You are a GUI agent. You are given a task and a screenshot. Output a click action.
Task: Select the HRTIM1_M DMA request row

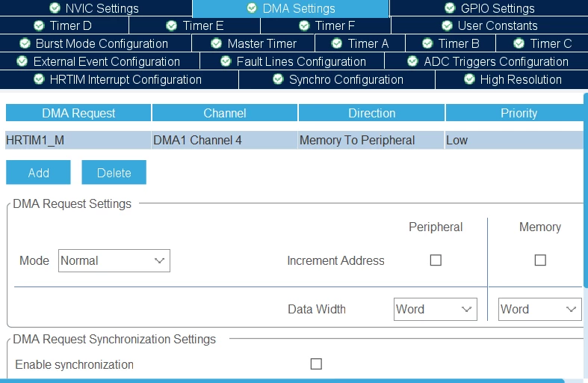click(294, 140)
